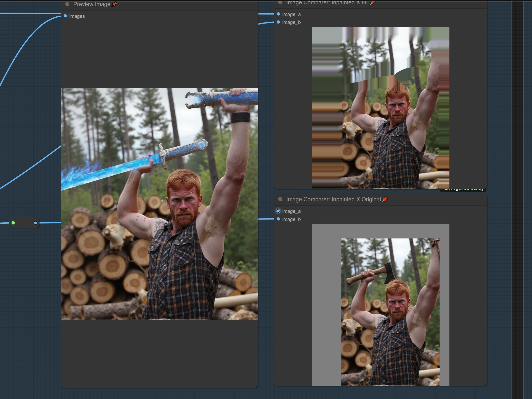Click the flaming sword preview image
The height and width of the screenshot is (399, 532).
159,204
